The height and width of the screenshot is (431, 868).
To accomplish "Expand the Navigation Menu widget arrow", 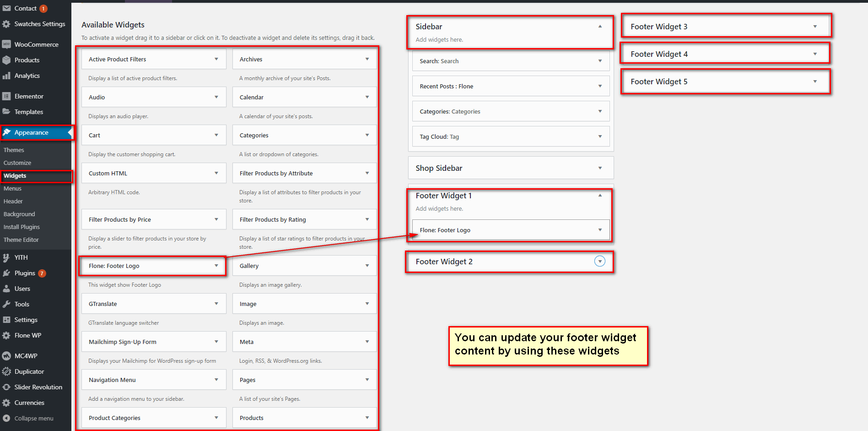I will tap(216, 380).
